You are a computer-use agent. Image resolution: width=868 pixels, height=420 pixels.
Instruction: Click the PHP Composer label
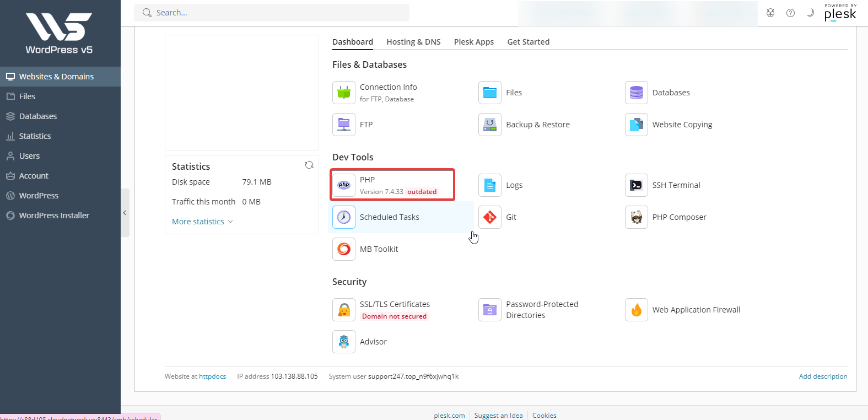click(x=679, y=217)
